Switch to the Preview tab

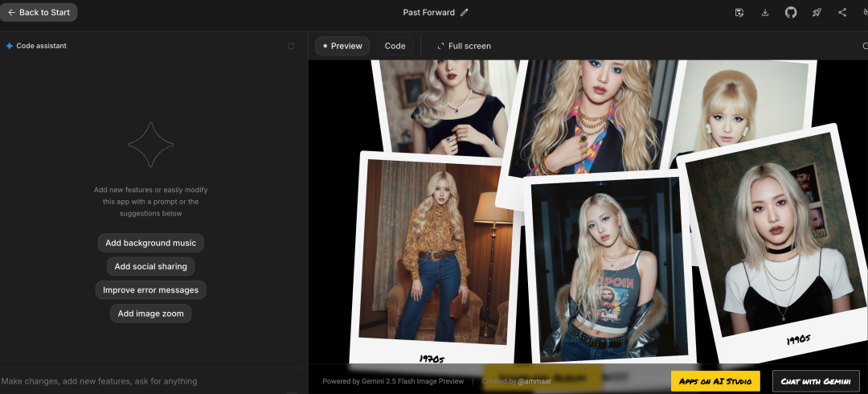tap(342, 46)
